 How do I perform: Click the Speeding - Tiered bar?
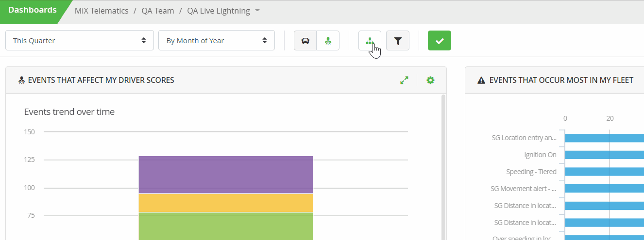point(604,172)
